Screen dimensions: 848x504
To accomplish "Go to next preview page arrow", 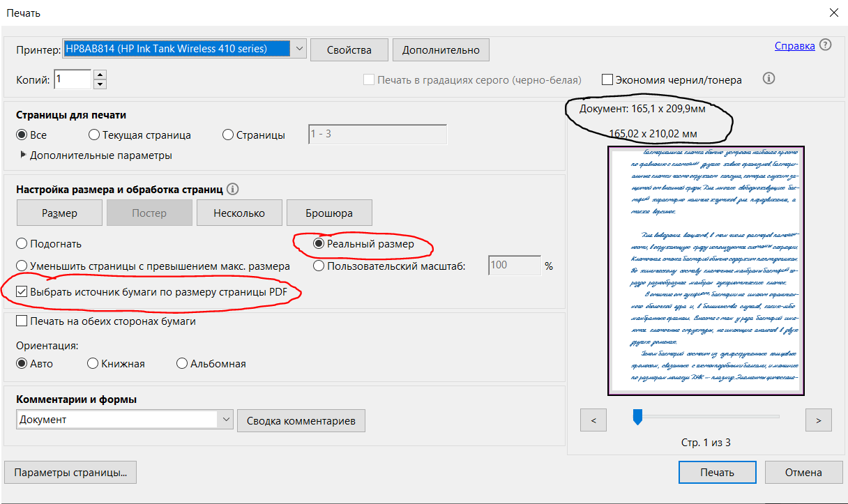I will [818, 420].
